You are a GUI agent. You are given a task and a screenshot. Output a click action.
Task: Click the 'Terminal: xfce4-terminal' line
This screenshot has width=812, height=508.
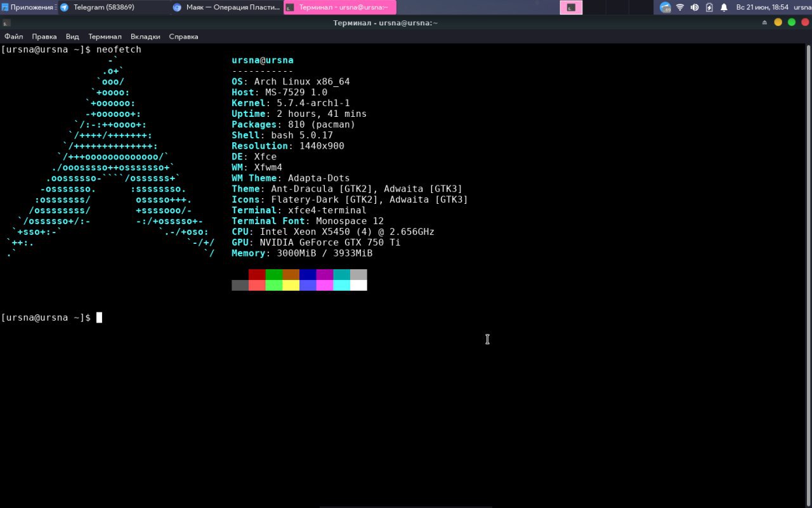click(x=299, y=210)
